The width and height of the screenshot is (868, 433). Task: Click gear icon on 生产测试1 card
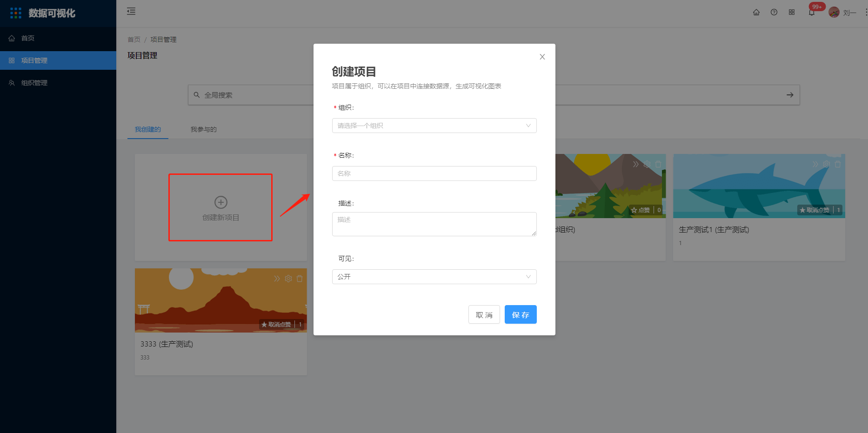pos(827,164)
